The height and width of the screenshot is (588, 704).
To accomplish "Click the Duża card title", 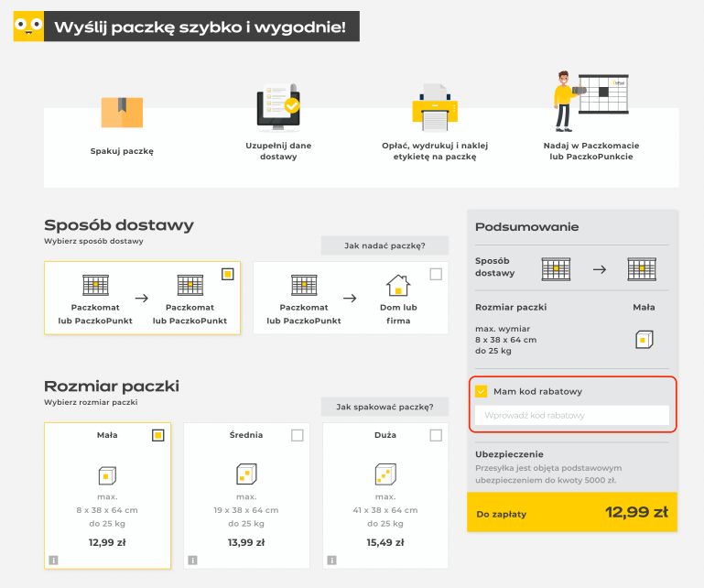I will click(x=385, y=435).
